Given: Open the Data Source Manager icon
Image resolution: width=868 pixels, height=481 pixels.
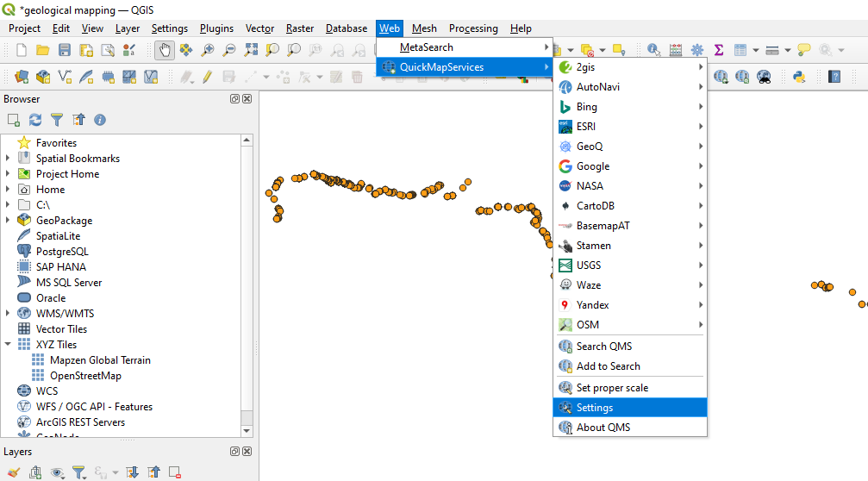Looking at the screenshot, I should tap(21, 77).
